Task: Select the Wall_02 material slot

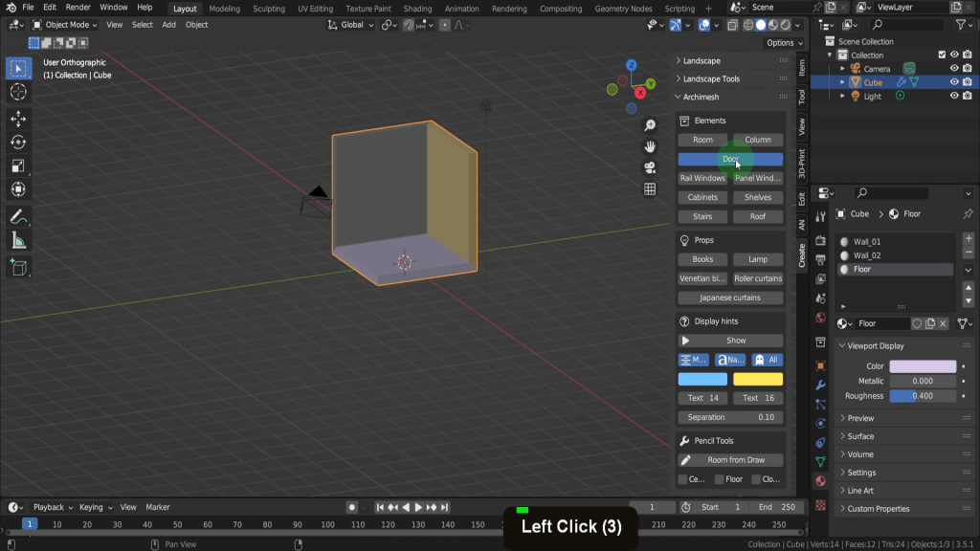Action: click(866, 255)
